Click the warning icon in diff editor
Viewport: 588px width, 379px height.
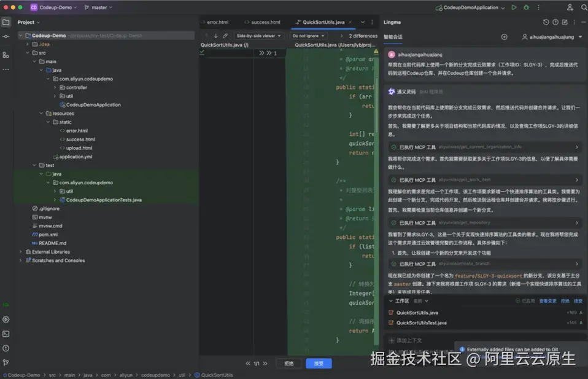pyautogui.click(x=376, y=51)
